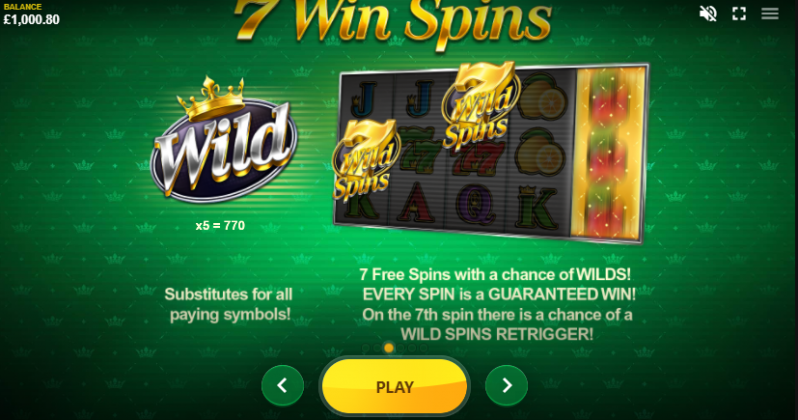Go to the previous info page
The image size is (798, 420).
coord(282,385)
